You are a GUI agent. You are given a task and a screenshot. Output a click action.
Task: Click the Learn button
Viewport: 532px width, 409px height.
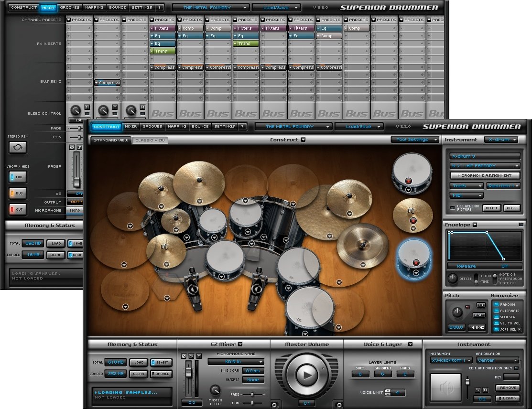[x=508, y=398]
